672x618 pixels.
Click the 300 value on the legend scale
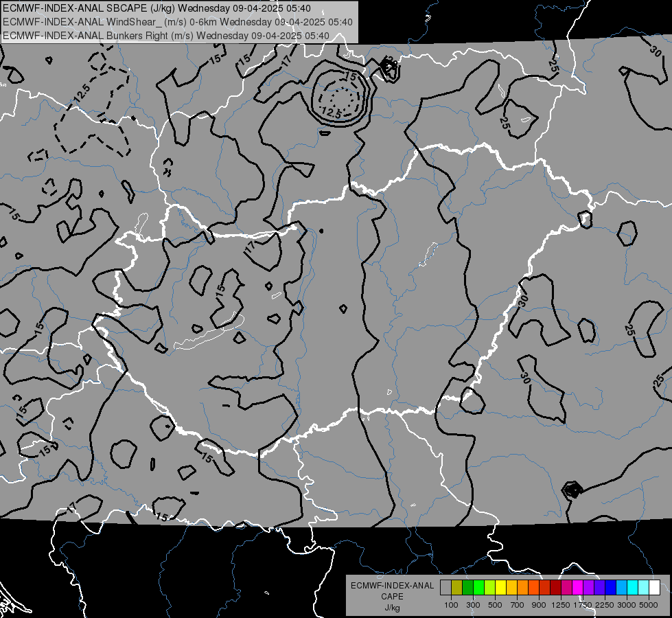[473, 605]
